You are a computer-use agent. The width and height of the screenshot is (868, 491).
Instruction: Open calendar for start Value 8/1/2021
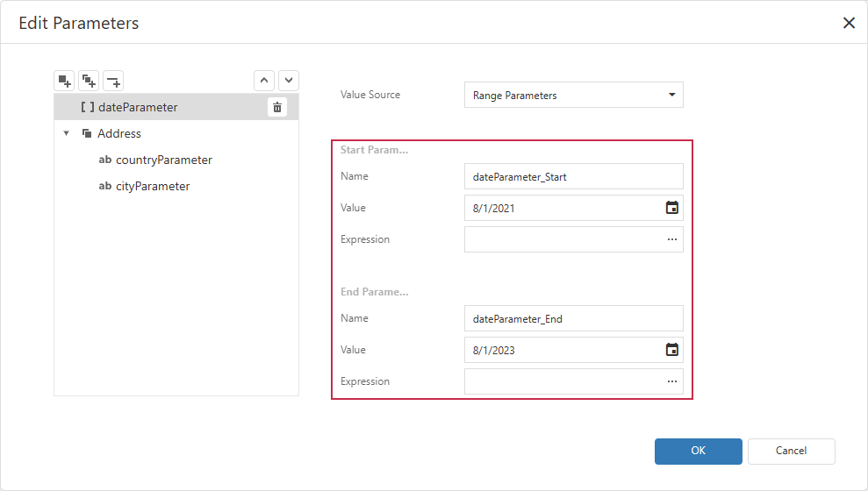click(671, 208)
